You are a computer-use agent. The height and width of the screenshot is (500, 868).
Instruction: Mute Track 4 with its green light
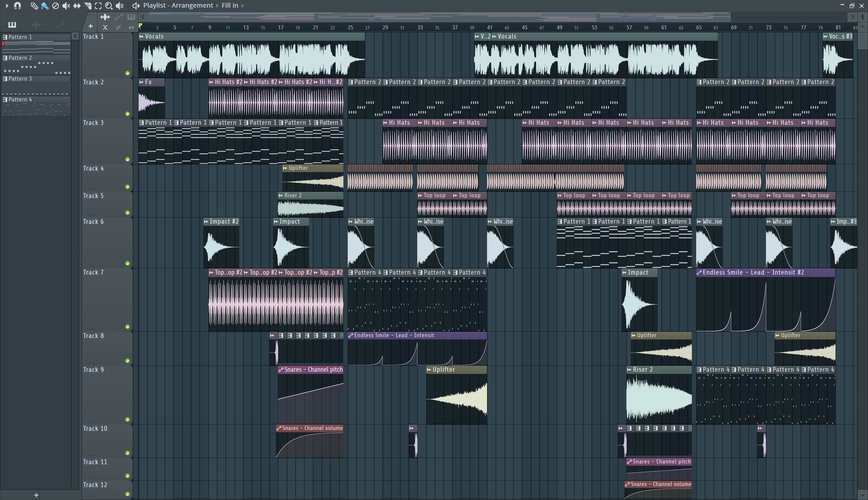point(128,187)
